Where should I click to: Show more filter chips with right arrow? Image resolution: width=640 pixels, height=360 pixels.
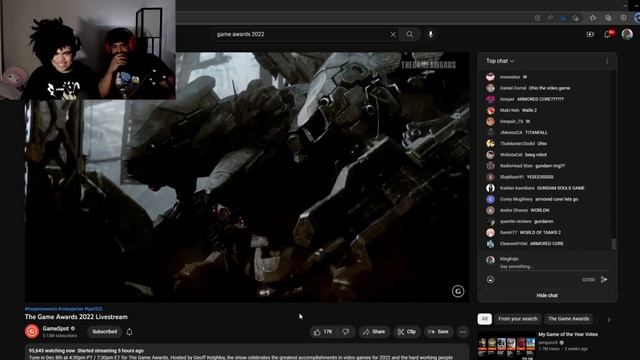[x=609, y=319]
